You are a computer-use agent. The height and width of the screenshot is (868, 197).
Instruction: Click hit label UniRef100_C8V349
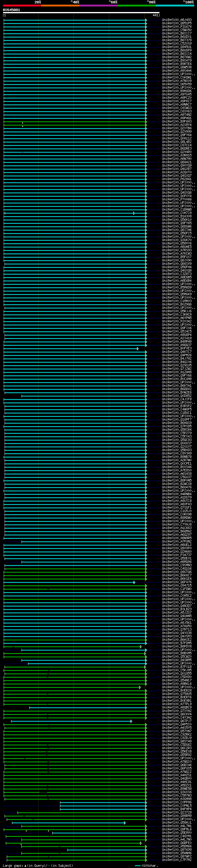pyautogui.click(x=177, y=453)
